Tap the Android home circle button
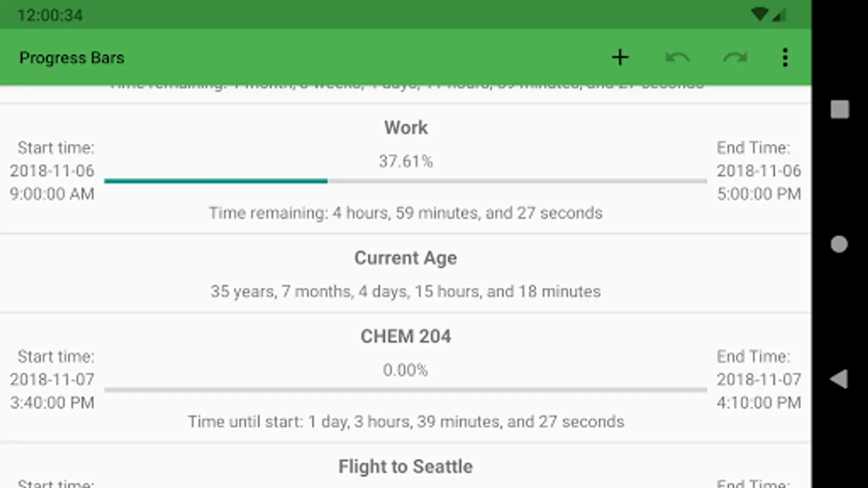The width and height of the screenshot is (868, 488). coord(839,245)
